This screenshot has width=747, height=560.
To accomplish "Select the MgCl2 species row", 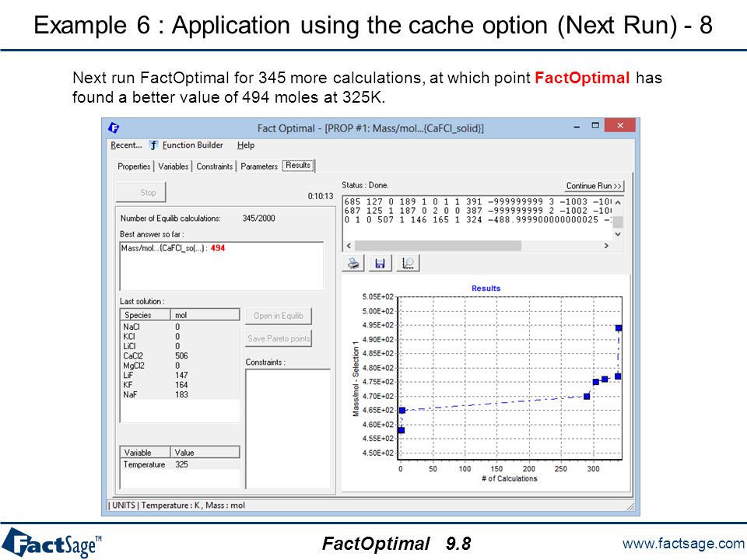I will [180, 366].
